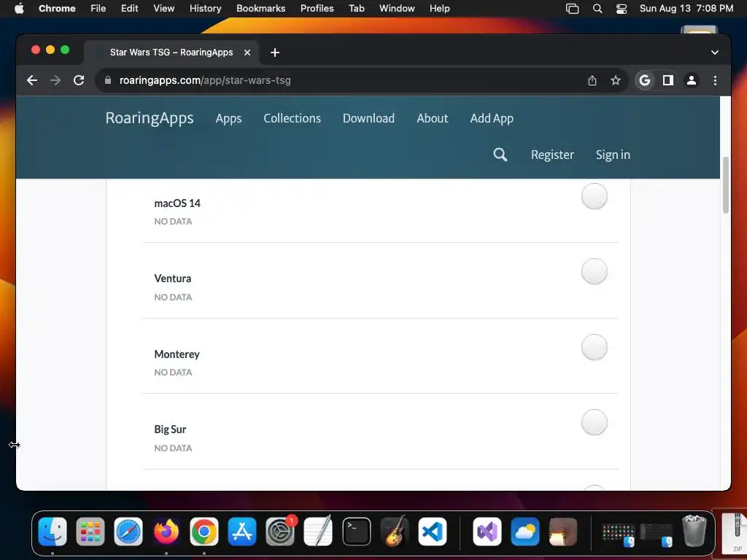Open the History menu
747x560 pixels.
[x=205, y=9]
